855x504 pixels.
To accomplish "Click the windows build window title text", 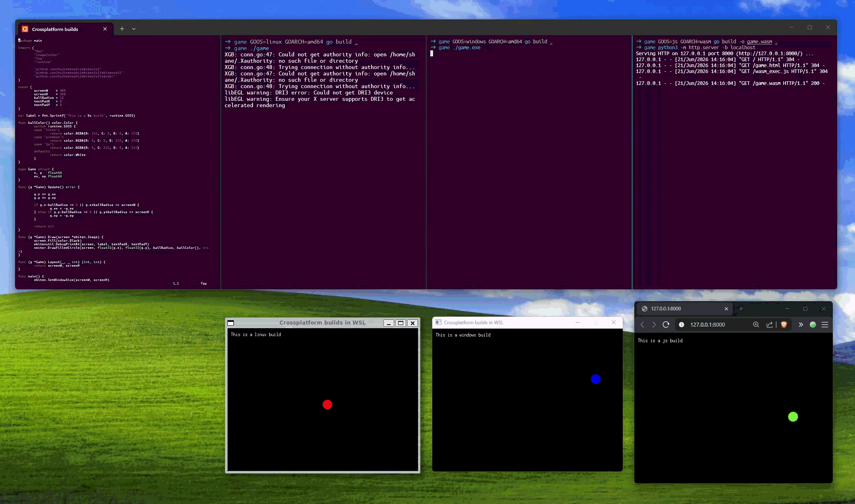I will point(474,323).
